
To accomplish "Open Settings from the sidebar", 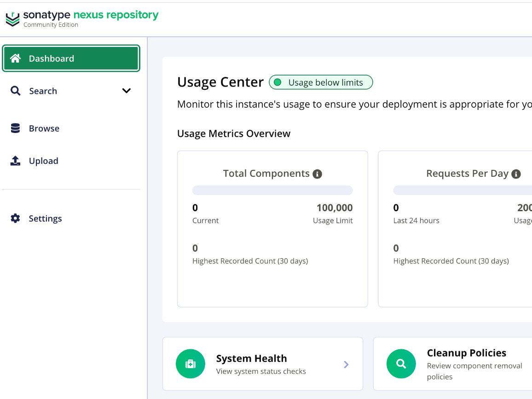I will tap(45, 219).
